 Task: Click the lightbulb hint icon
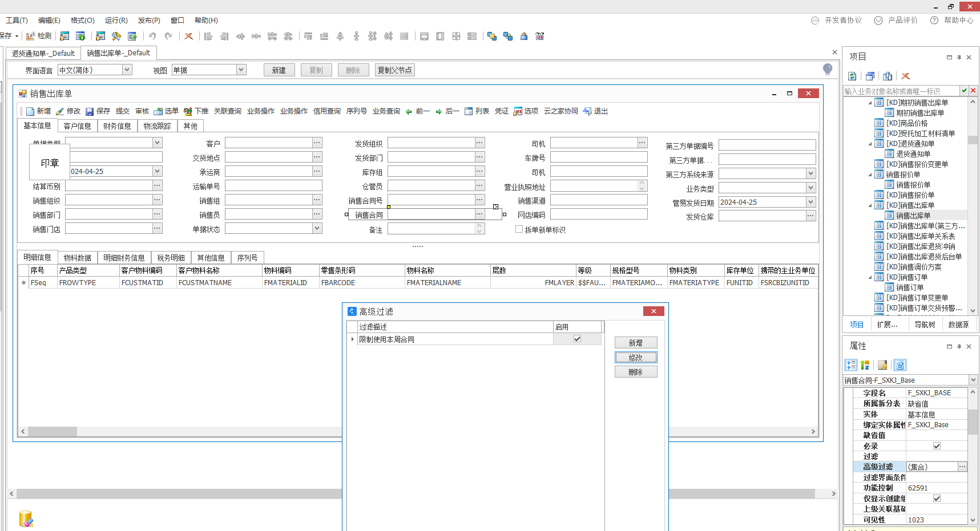[x=828, y=69]
